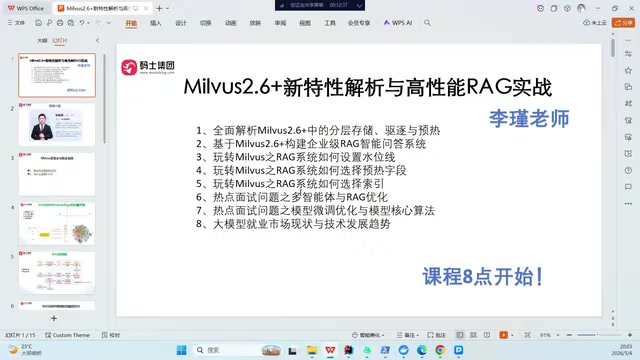Switch to the 工具 ribbon tab
Image resolution: width=640 pixels, height=360 pixels.
click(x=330, y=23)
